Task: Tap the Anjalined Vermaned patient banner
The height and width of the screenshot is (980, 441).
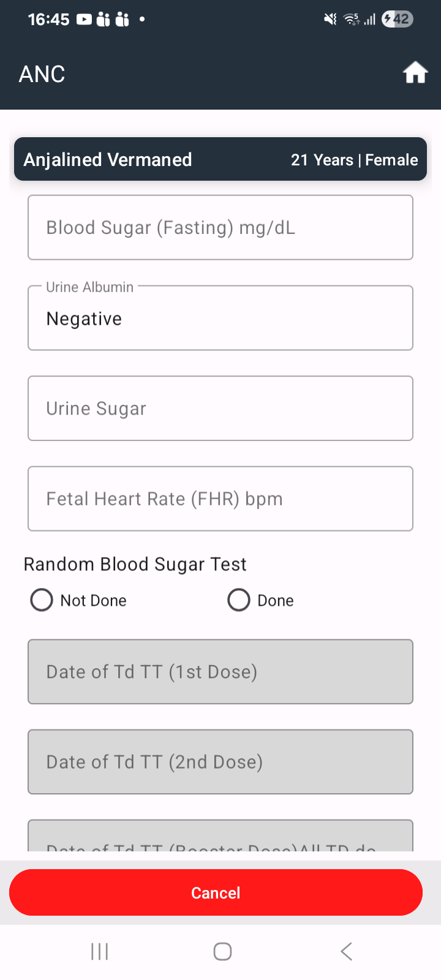Action: [x=221, y=159]
